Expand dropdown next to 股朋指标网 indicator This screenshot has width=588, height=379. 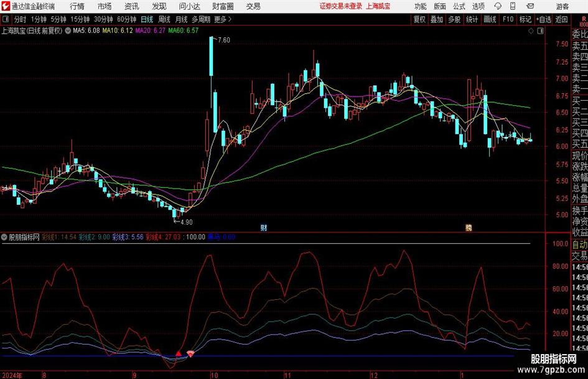[4, 237]
